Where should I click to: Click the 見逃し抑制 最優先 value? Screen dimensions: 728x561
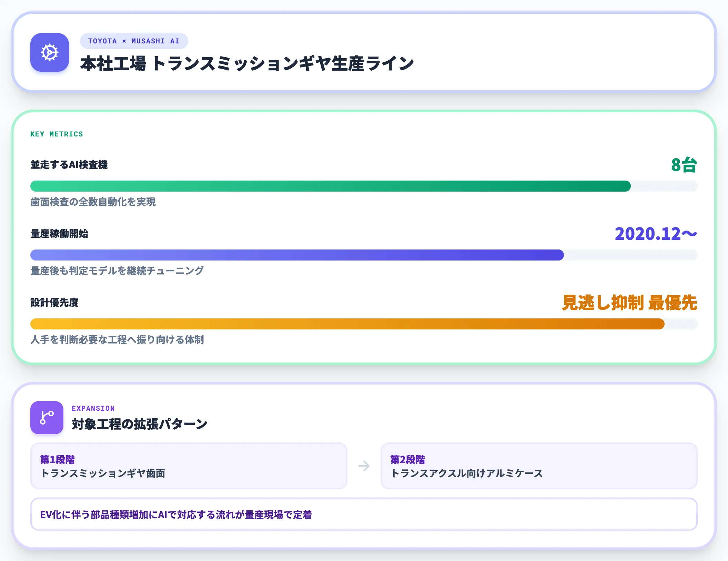(629, 303)
